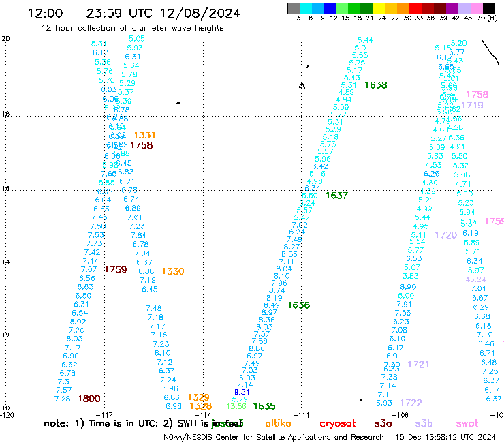Click the wave height value 8.27
The width and height of the screenshot is (504, 443).
(292, 247)
